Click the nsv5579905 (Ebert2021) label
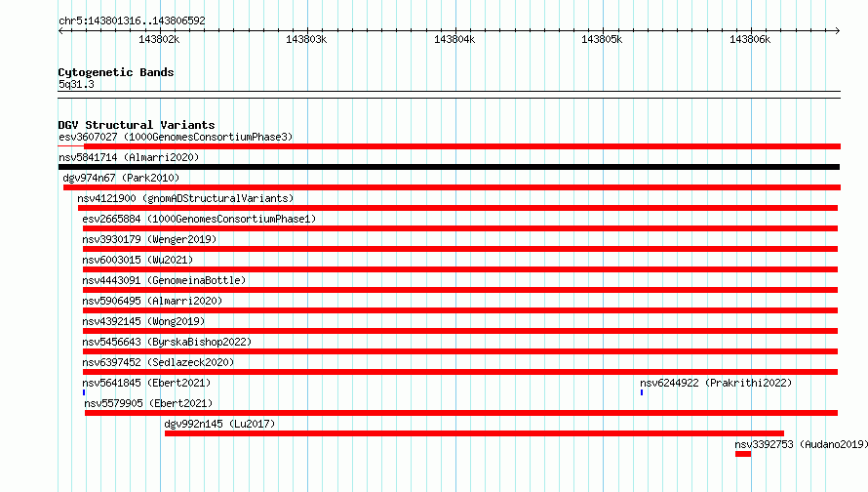This screenshot has height=492, width=868. pyautogui.click(x=148, y=403)
